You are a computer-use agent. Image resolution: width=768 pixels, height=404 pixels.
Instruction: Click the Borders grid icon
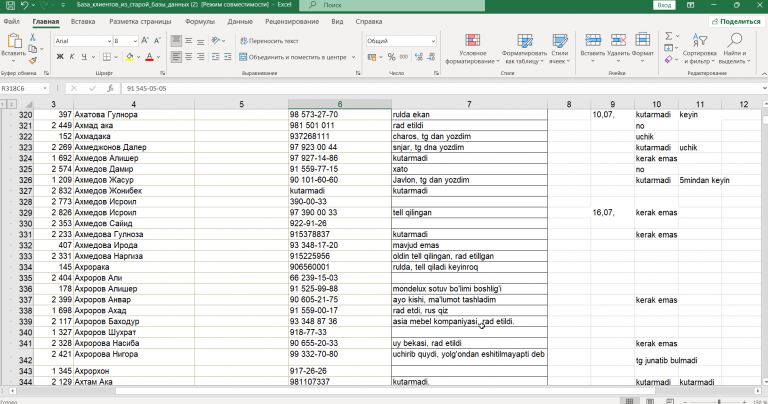point(107,57)
